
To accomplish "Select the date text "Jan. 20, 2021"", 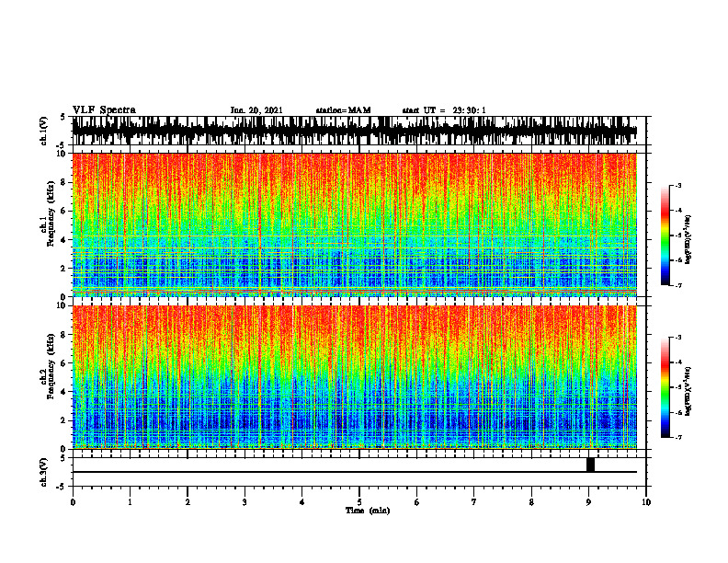I will tap(256, 110).
